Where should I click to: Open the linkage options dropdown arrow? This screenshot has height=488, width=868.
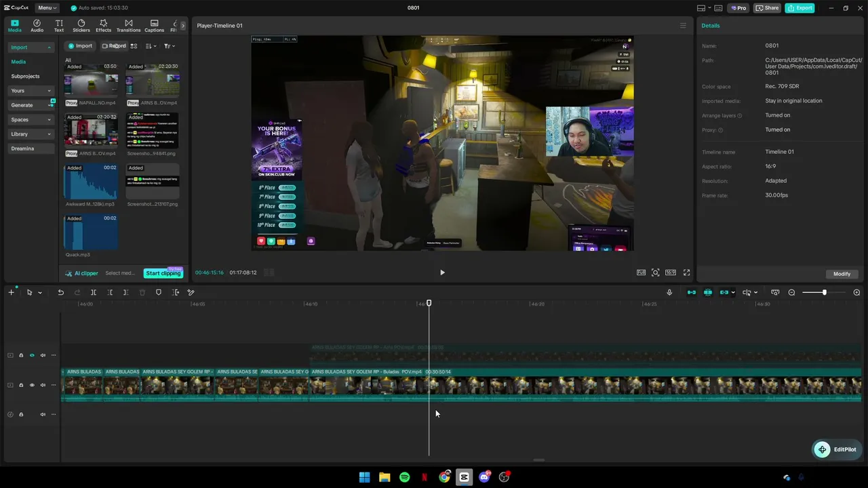(x=733, y=293)
